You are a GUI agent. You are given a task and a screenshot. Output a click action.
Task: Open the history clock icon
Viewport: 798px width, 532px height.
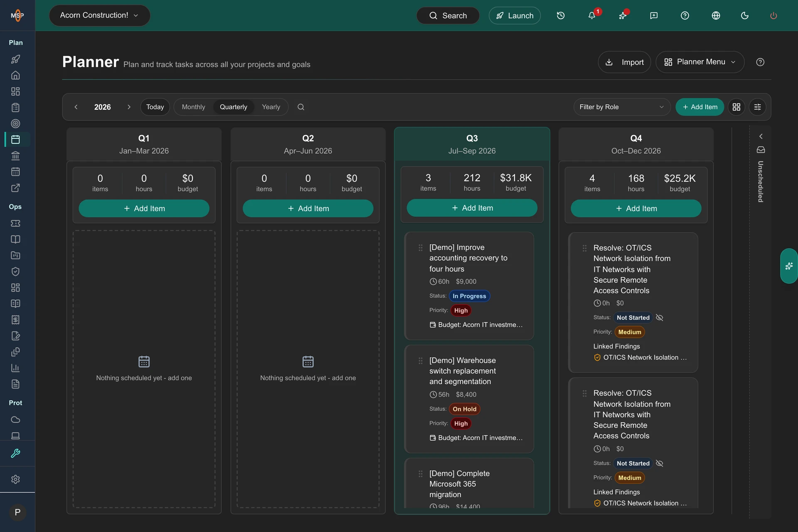(x=561, y=15)
